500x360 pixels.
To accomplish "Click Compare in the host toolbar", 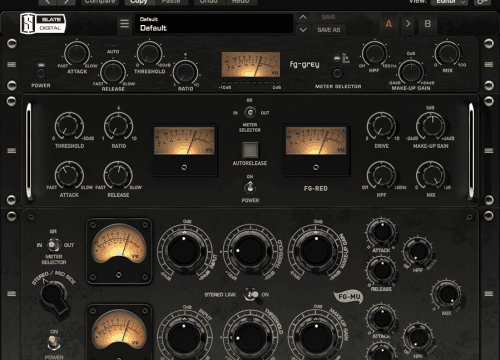I will pyautogui.click(x=100, y=2).
